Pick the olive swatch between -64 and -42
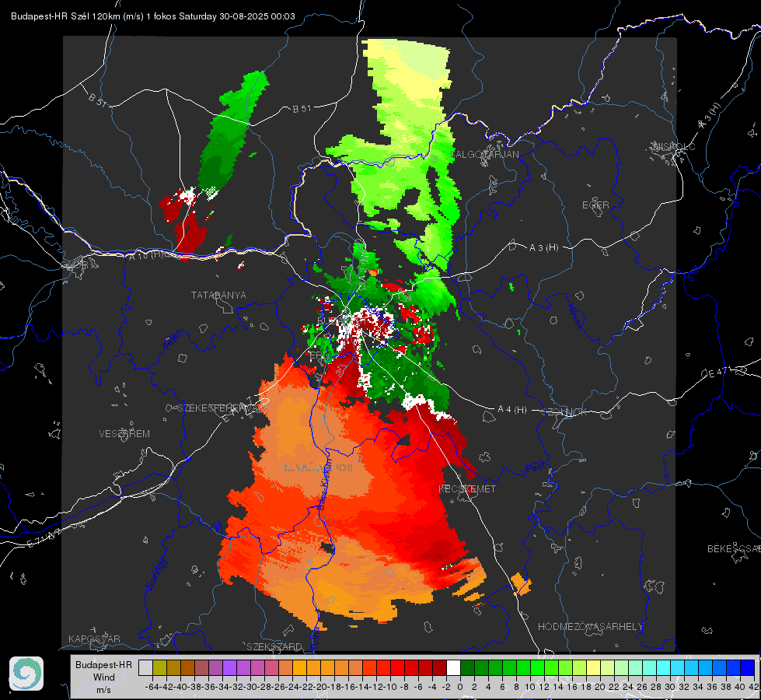761x700 pixels. tap(159, 667)
